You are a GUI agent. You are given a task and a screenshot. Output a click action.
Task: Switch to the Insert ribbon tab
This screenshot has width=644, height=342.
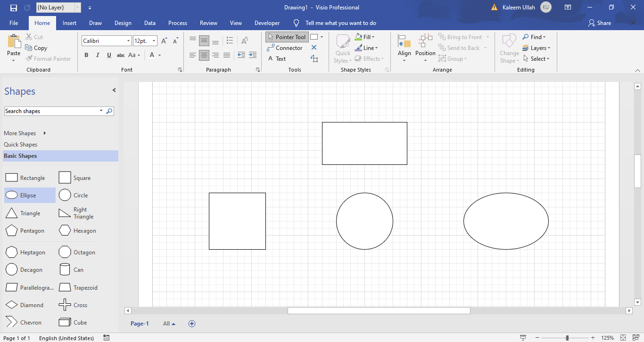coord(69,23)
